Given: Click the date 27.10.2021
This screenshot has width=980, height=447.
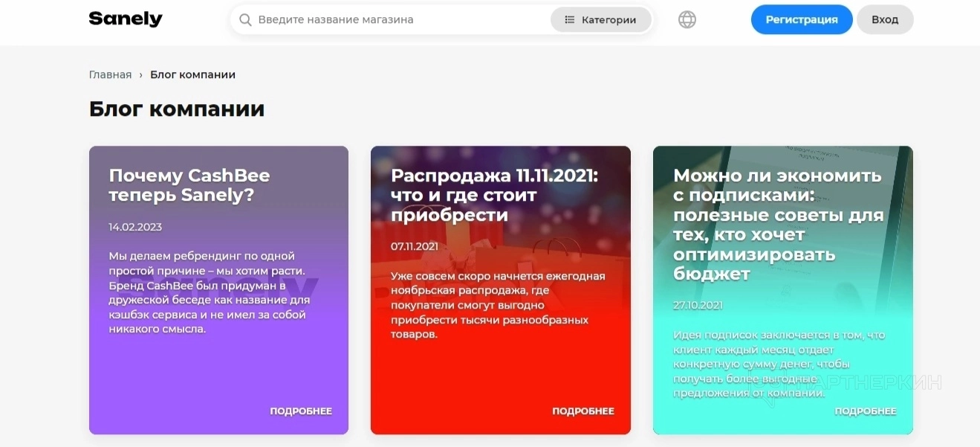Looking at the screenshot, I should click(698, 305).
